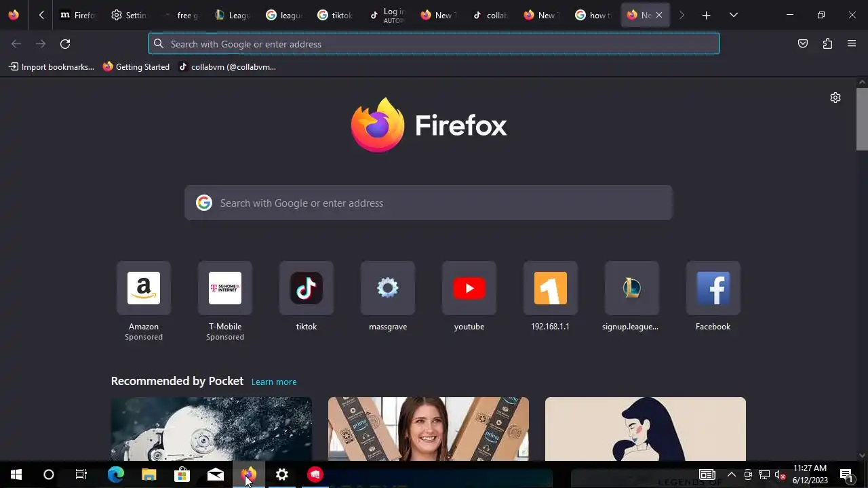Switch to the Google tiktok tab

coord(335,15)
